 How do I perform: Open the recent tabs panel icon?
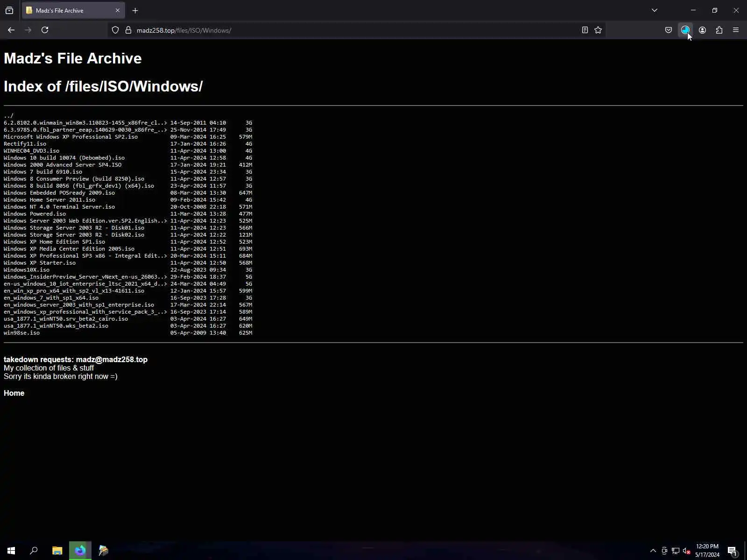click(9, 10)
